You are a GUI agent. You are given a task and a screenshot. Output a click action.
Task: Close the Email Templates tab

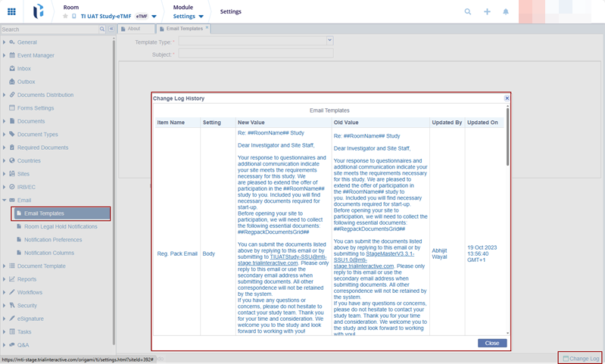point(207,28)
